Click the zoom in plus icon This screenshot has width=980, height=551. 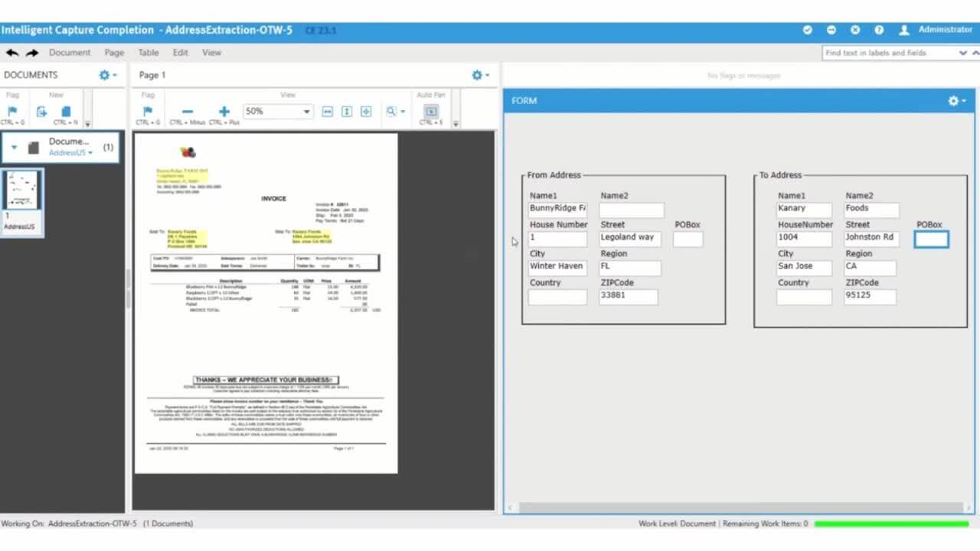(x=224, y=112)
